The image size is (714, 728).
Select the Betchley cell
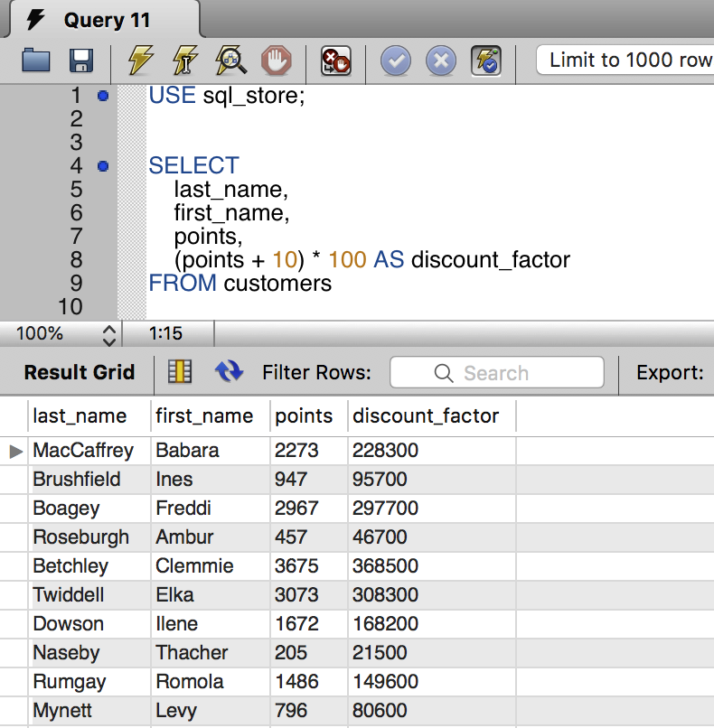89,566
